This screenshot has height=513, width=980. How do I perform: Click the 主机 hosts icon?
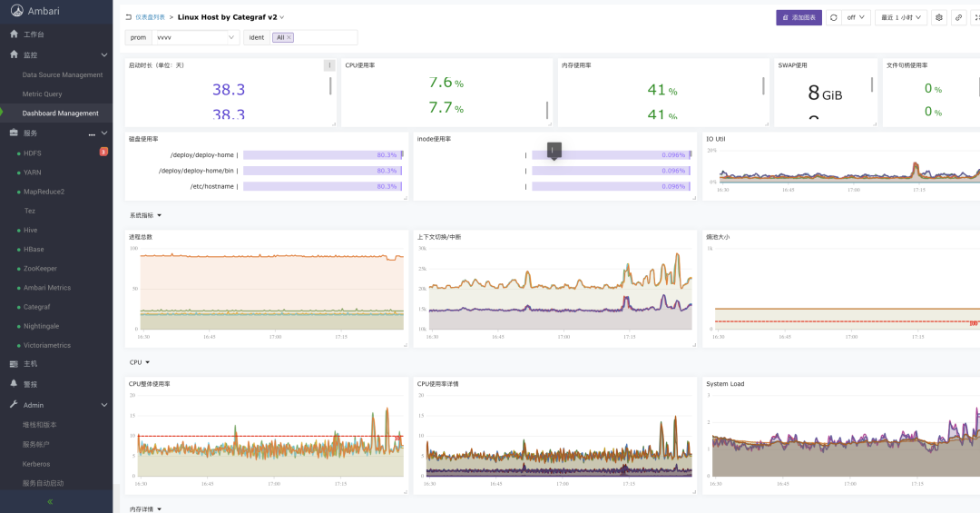[14, 363]
